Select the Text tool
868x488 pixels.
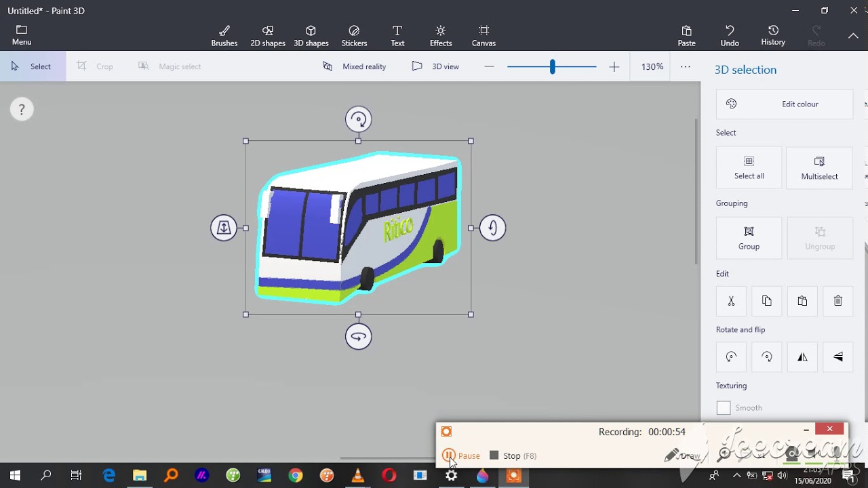pos(397,36)
